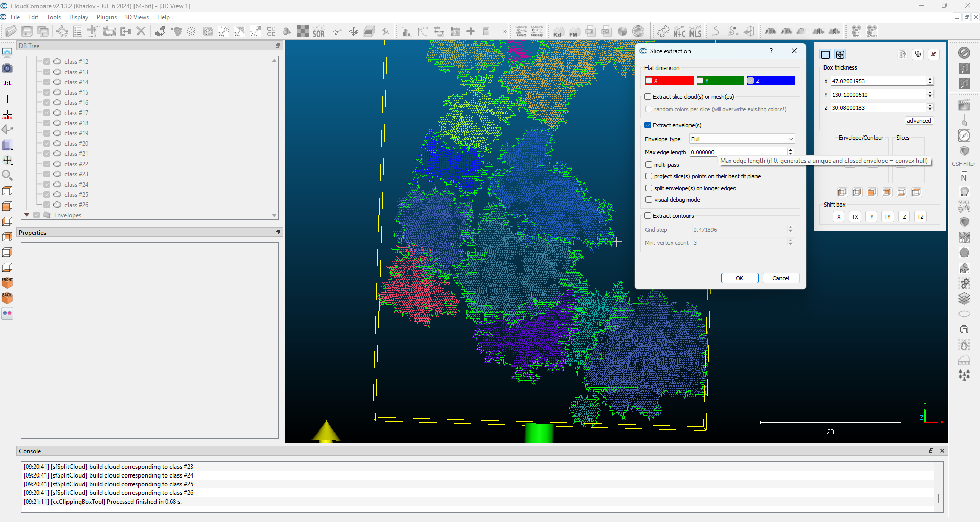Click the M3C2 plugin icon
This screenshot has width=980, height=522.
coord(964,207)
